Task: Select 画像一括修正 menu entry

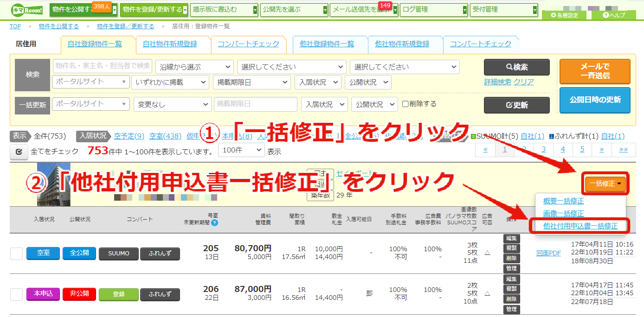Action: pyautogui.click(x=563, y=214)
